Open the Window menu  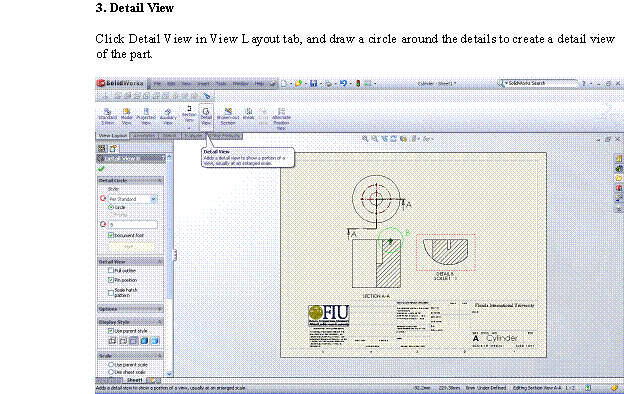(240, 84)
